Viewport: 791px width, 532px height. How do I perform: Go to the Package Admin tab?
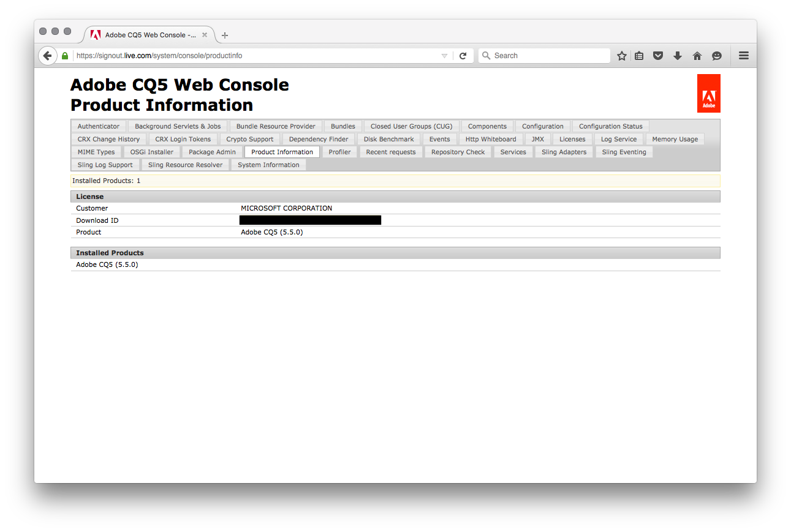(x=212, y=152)
